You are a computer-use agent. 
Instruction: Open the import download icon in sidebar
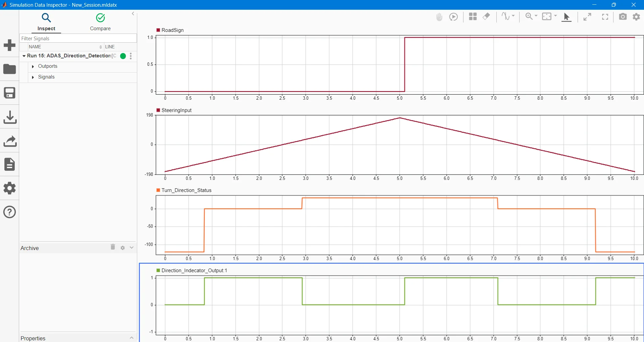coord(10,117)
